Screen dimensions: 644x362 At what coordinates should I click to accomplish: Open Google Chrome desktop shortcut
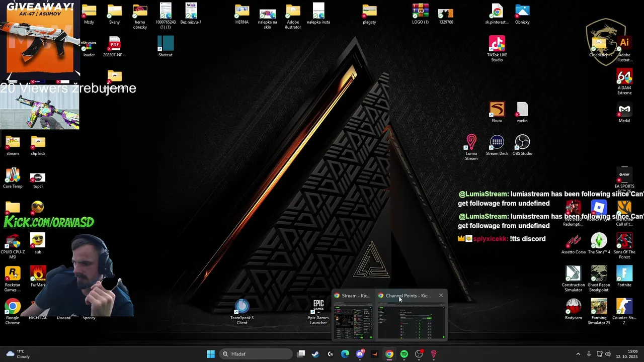[13, 312]
